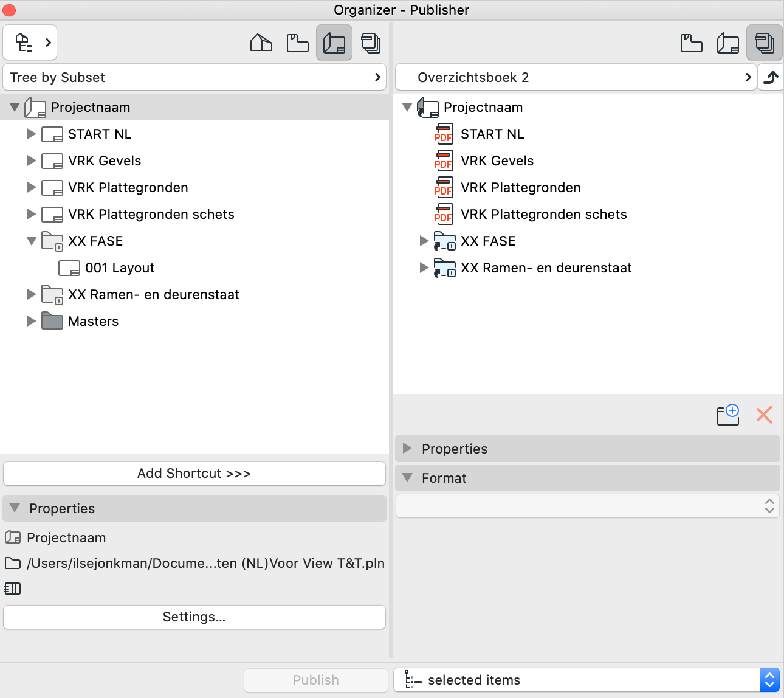Click file path text in Properties
The height and width of the screenshot is (698, 784).
tap(205, 563)
